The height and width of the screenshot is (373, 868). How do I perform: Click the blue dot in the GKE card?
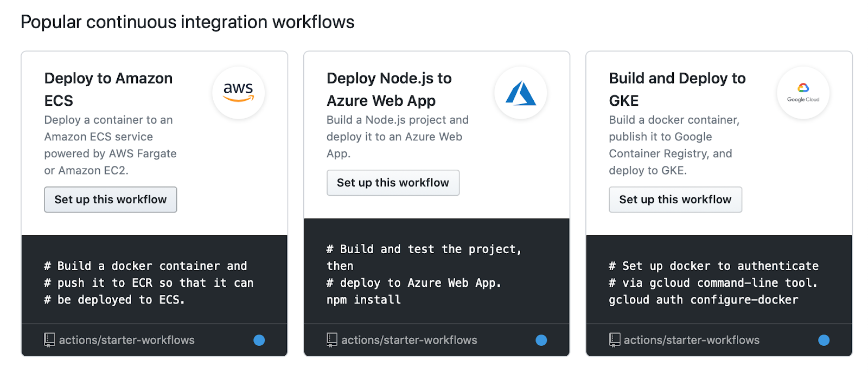point(824,340)
